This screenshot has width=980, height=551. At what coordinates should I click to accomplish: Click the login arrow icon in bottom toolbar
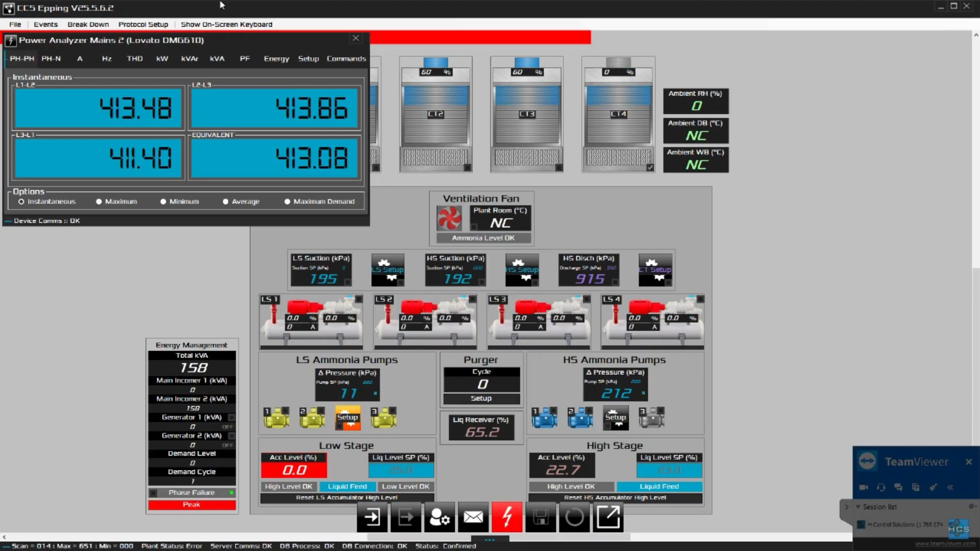372,517
